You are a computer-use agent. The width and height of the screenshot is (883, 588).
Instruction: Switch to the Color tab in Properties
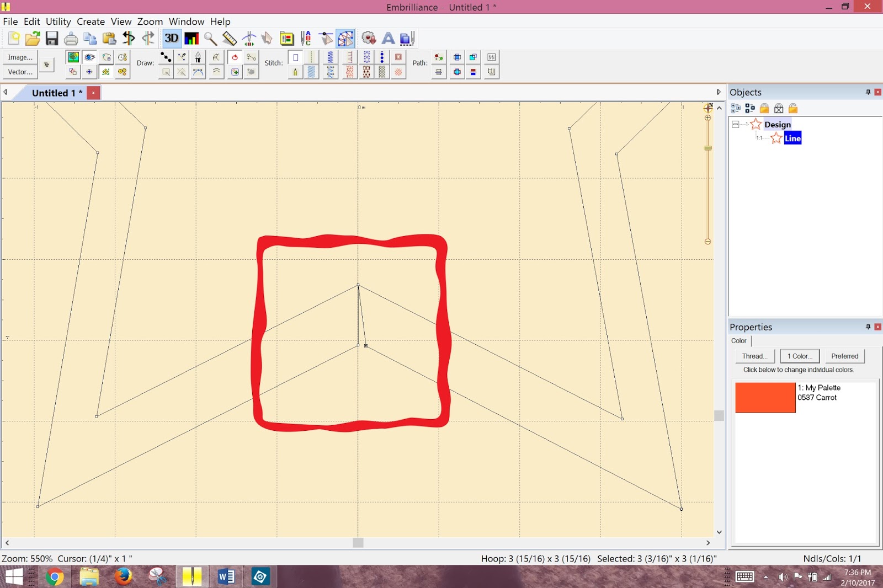(x=739, y=340)
